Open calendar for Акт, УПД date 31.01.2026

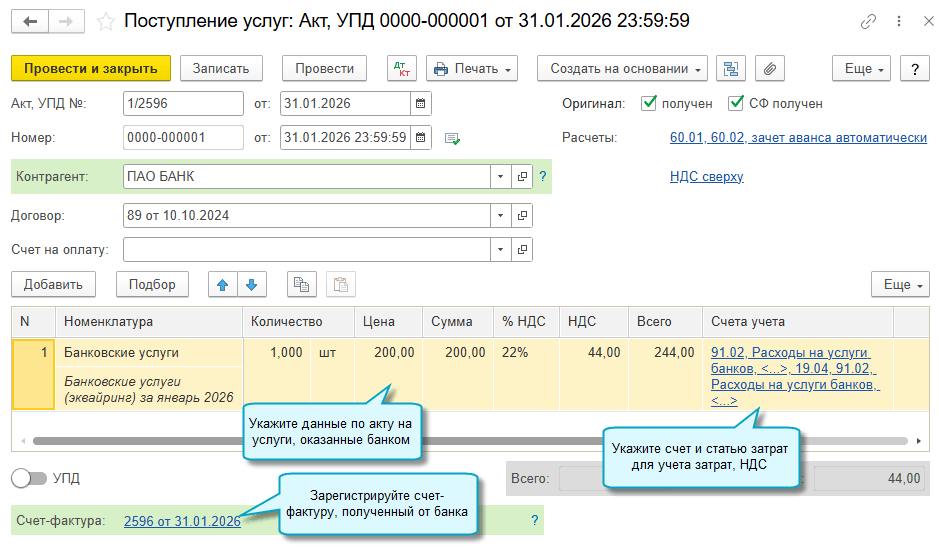click(420, 104)
